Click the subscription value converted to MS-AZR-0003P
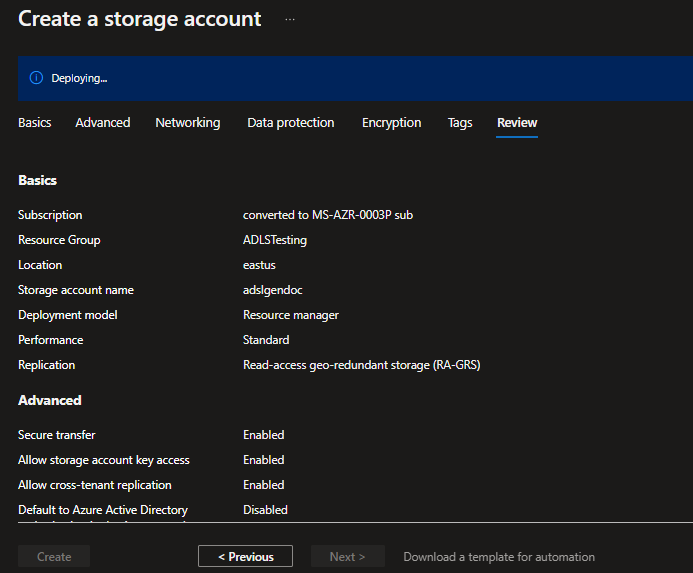 (328, 215)
